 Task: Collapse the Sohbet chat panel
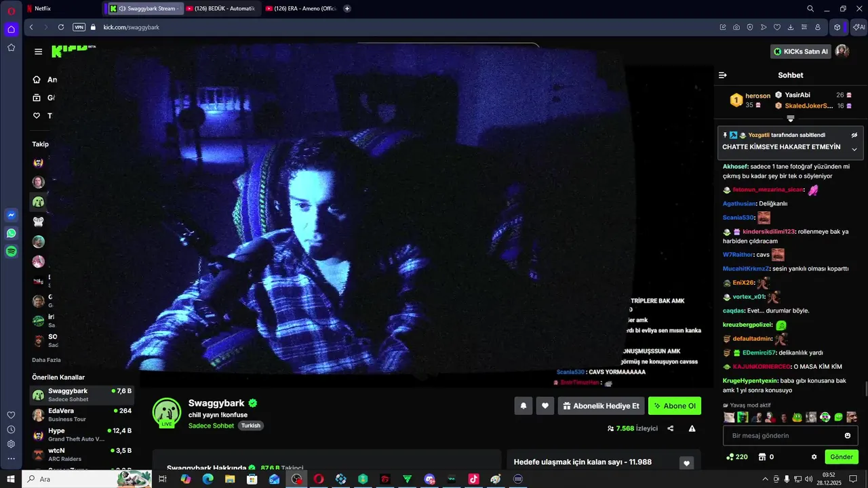point(723,75)
